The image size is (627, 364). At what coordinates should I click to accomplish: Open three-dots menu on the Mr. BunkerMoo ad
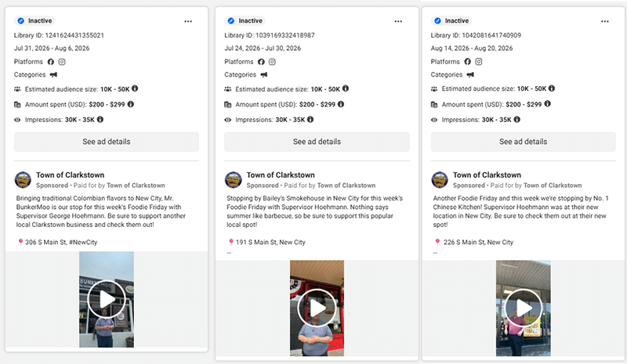click(x=188, y=22)
